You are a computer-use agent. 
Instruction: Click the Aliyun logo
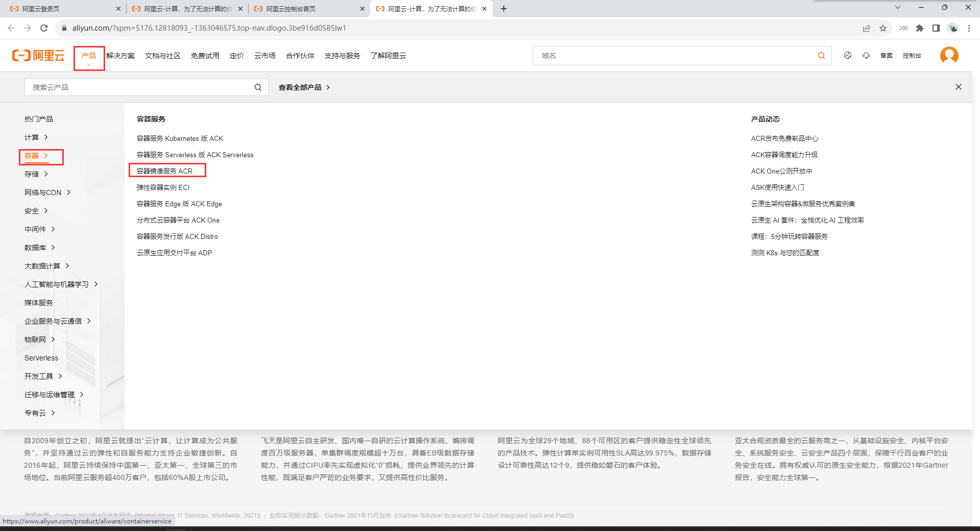38,56
